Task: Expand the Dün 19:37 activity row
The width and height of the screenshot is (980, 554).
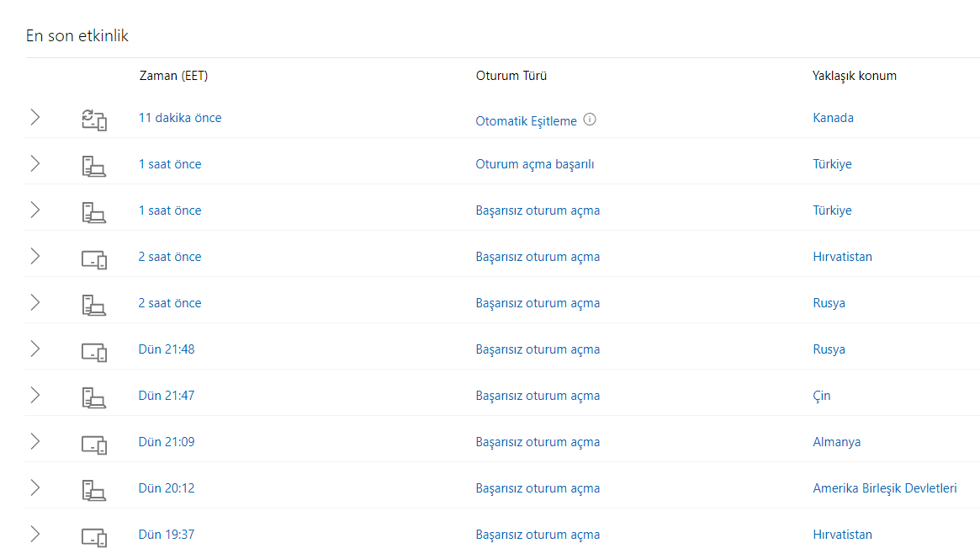Action: (35, 535)
